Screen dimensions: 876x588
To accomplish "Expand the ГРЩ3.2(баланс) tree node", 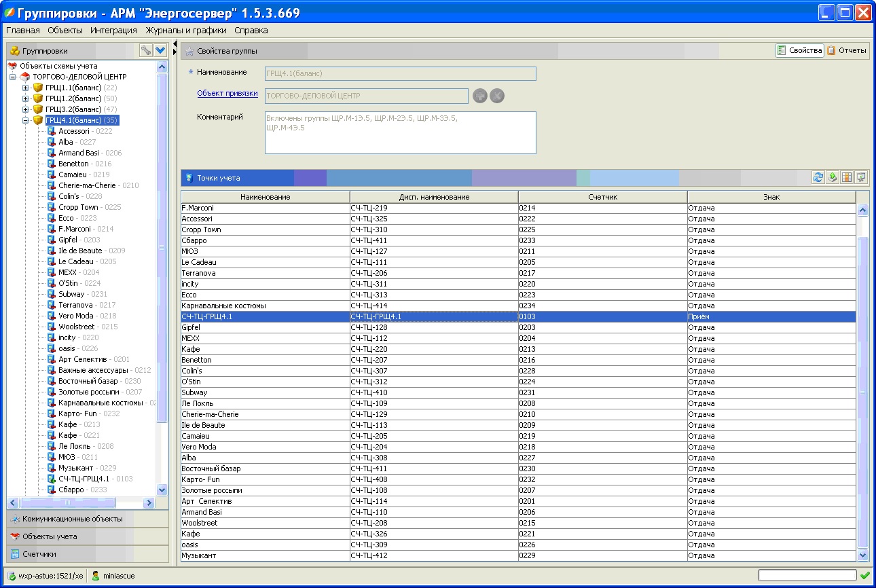I will [26, 109].
